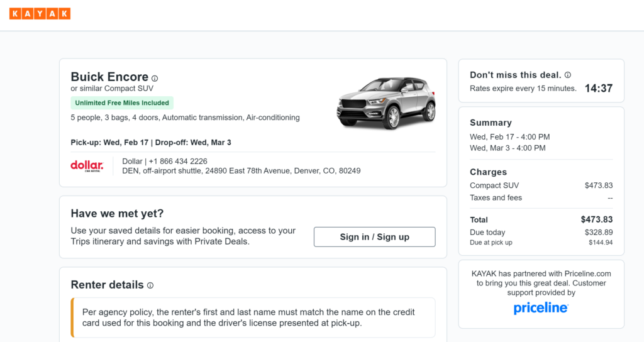Screen dimensions: 644x342
Task: Click the car features line with 5 people
Action: click(x=186, y=118)
